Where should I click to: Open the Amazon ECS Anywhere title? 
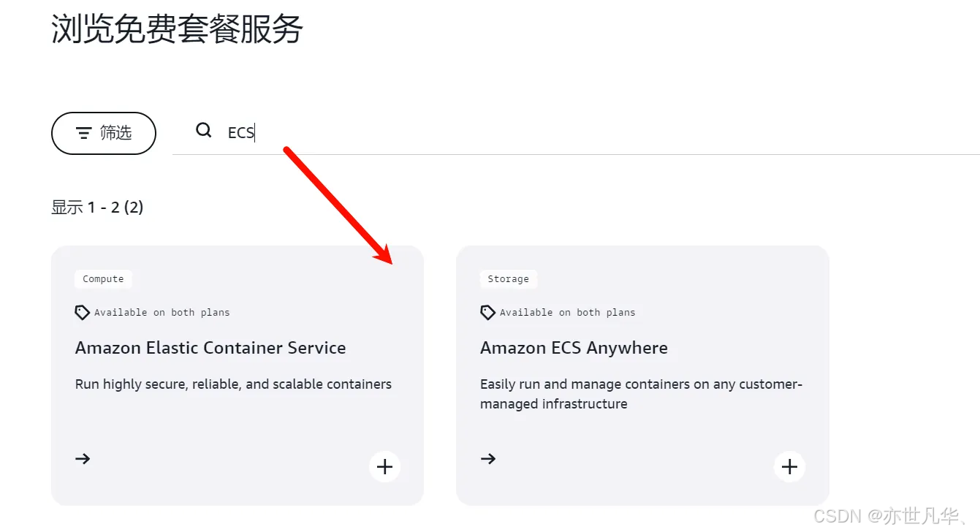574,348
